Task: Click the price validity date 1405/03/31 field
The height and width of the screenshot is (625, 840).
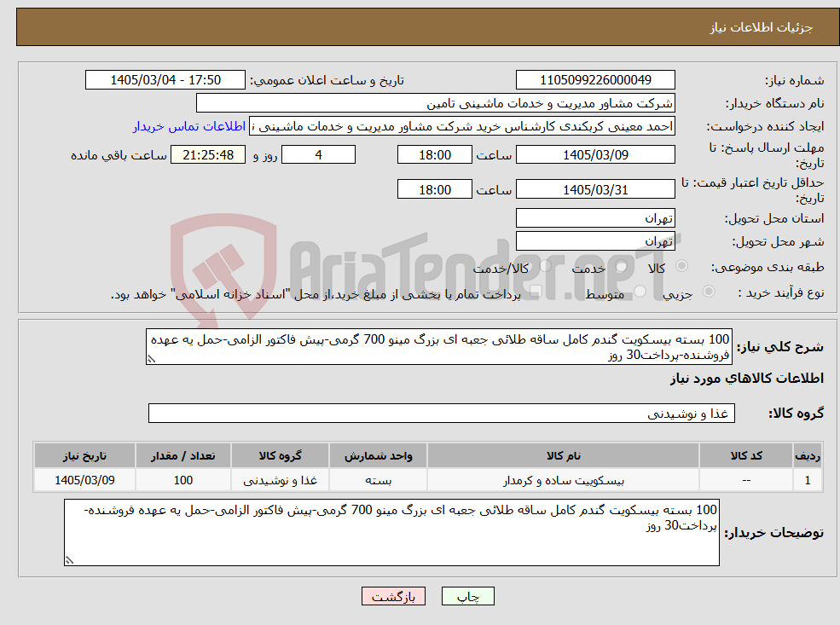Action: coord(595,189)
